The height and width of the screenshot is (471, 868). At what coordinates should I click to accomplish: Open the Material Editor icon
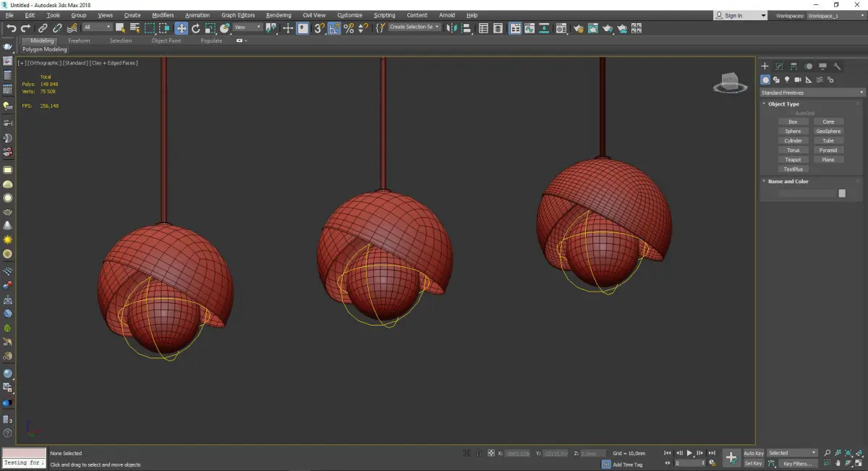tap(561, 28)
